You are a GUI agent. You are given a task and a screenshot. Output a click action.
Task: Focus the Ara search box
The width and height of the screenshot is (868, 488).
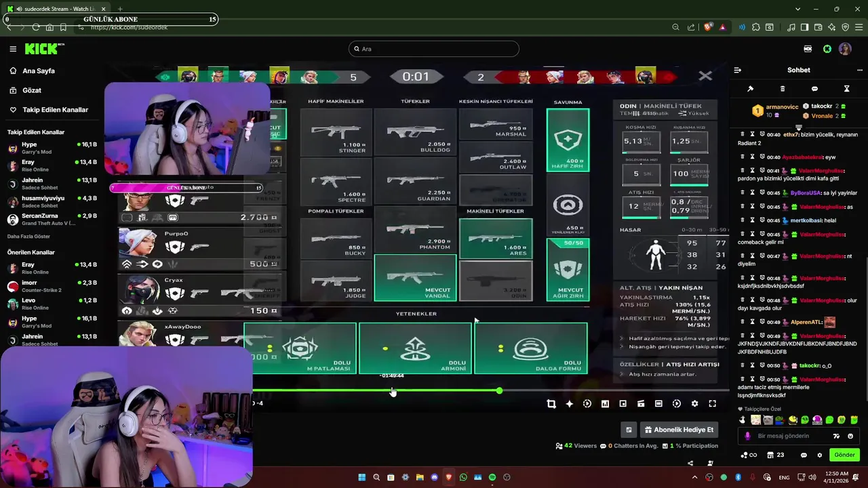(434, 49)
